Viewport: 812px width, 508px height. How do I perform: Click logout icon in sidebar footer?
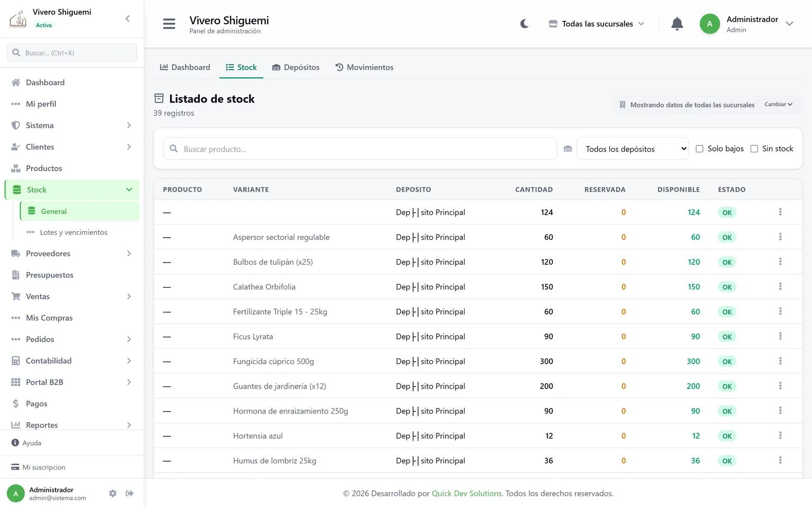point(129,493)
